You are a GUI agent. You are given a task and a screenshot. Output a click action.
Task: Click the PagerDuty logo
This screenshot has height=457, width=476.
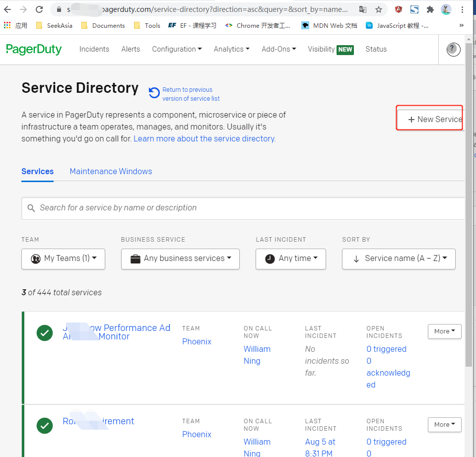click(x=34, y=49)
